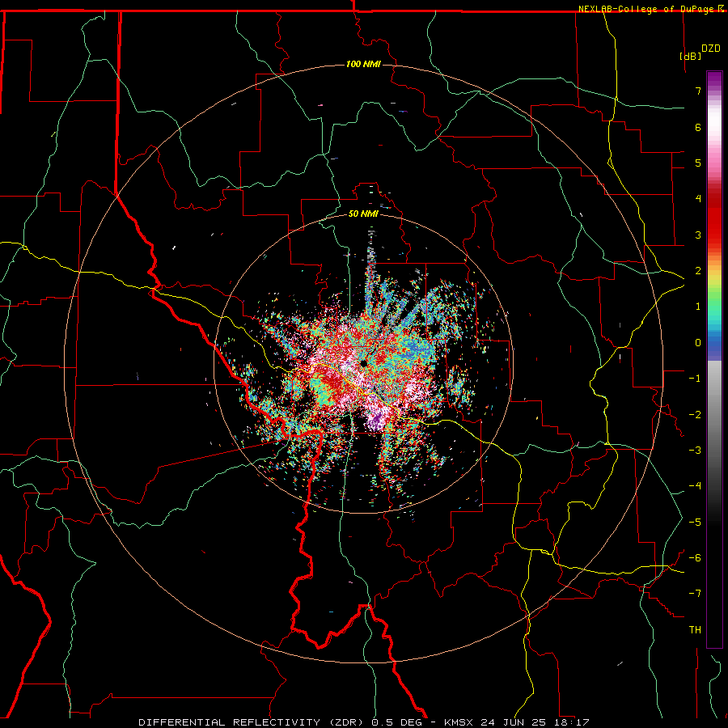
Task: Click the purple top band of the color scale
Action: [714, 79]
